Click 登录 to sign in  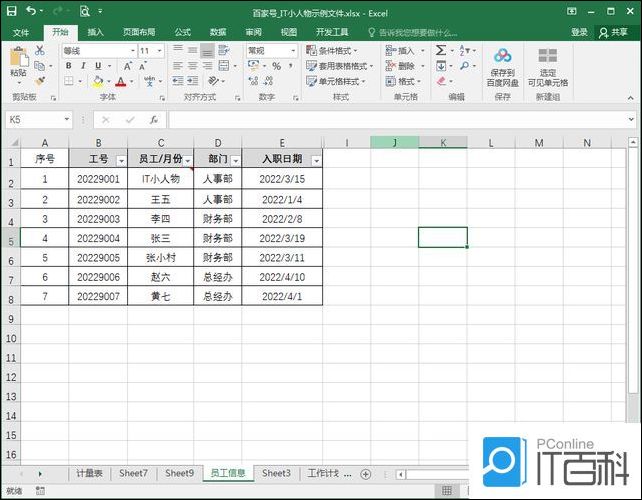coord(579,32)
